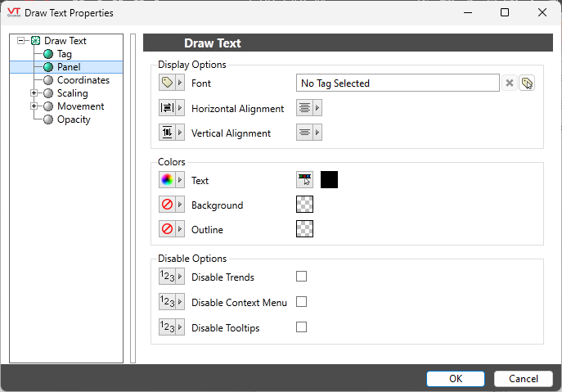Select Opacity in the property tree
This screenshot has height=392, width=562.
click(74, 119)
